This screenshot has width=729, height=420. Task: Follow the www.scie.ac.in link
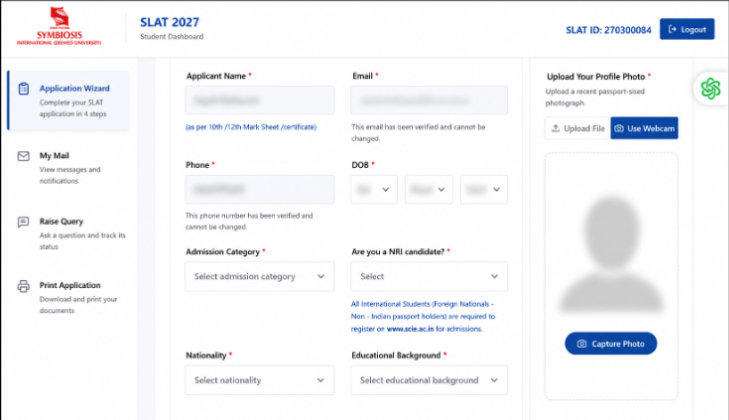pyautogui.click(x=410, y=329)
